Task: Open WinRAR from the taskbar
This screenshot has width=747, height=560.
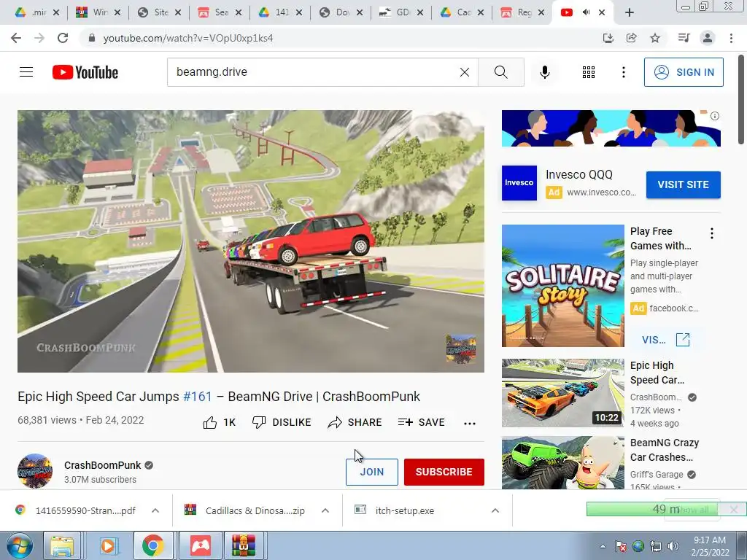Action: click(x=244, y=545)
